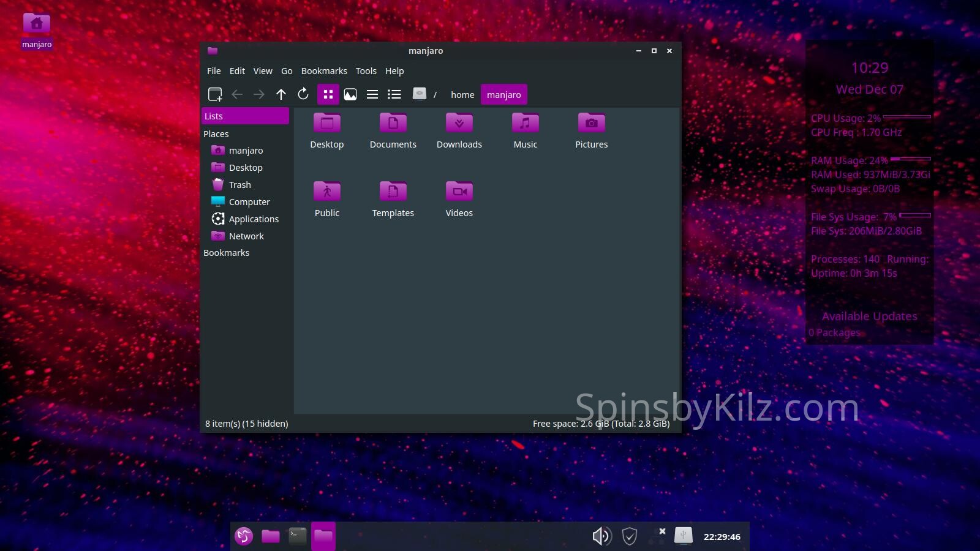The image size is (980, 551).
Task: Open the Lists side pane dropdown
Action: click(245, 116)
